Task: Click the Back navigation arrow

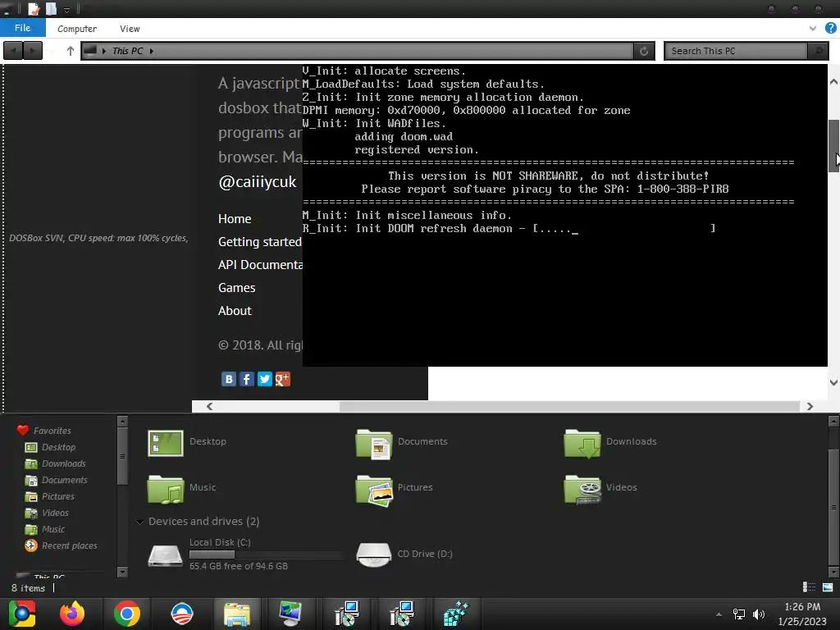Action: pos(13,51)
